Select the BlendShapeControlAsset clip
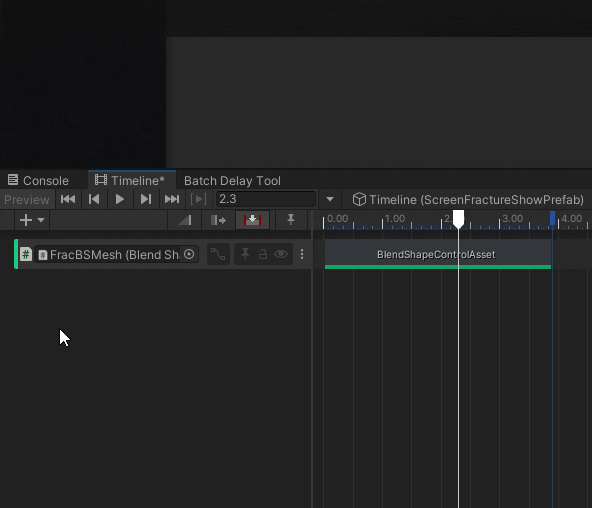592x508 pixels. (438, 254)
